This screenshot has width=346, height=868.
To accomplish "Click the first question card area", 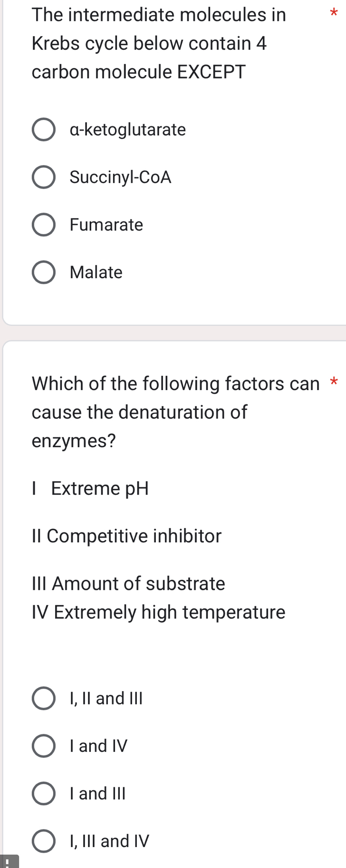I will click(x=173, y=162).
